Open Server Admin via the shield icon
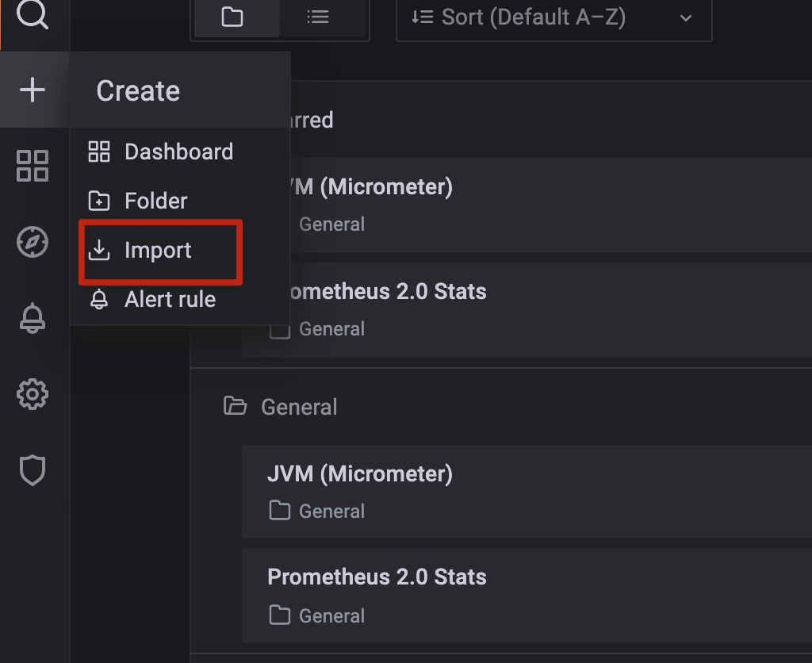 33,469
